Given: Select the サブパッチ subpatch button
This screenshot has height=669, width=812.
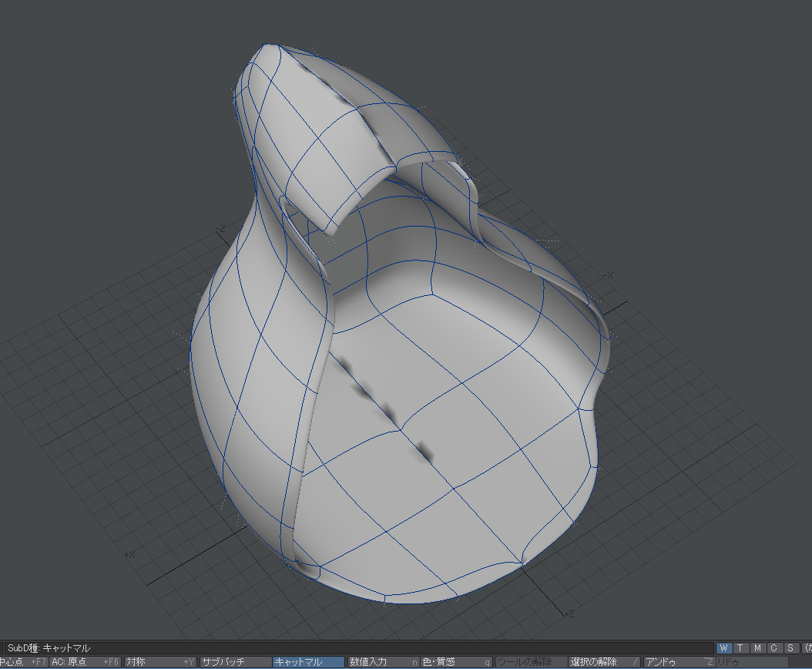Looking at the screenshot, I should [x=235, y=662].
